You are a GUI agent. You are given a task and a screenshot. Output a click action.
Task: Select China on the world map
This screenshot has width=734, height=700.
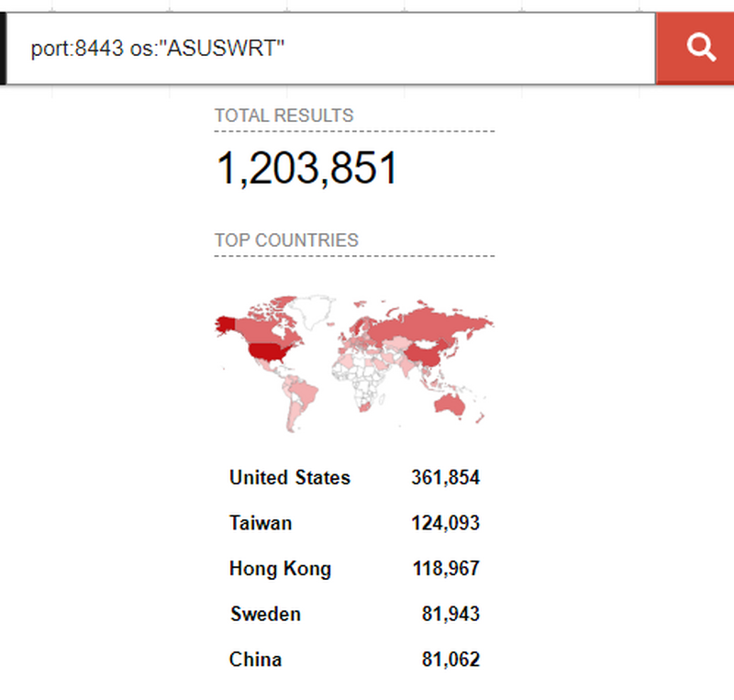pos(423,351)
